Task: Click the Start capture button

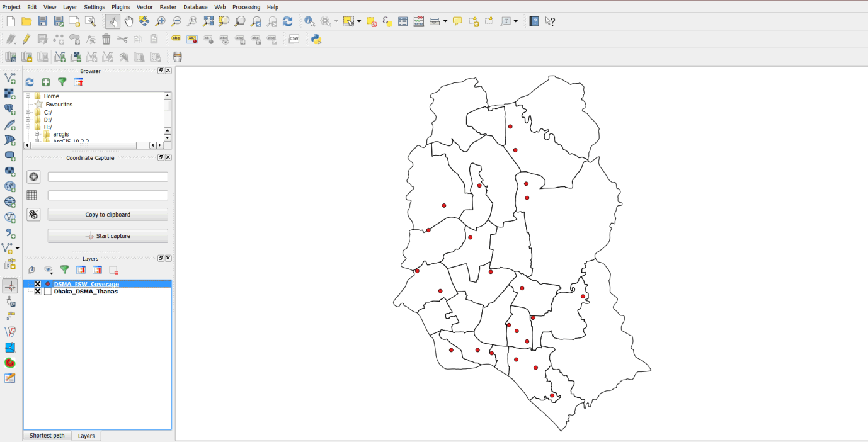Action: pos(108,236)
